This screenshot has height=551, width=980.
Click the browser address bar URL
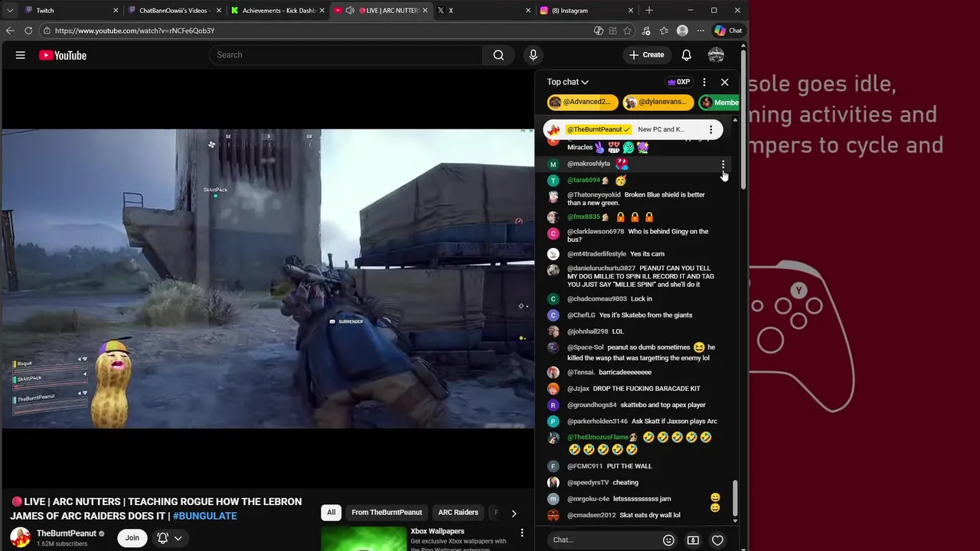(135, 31)
